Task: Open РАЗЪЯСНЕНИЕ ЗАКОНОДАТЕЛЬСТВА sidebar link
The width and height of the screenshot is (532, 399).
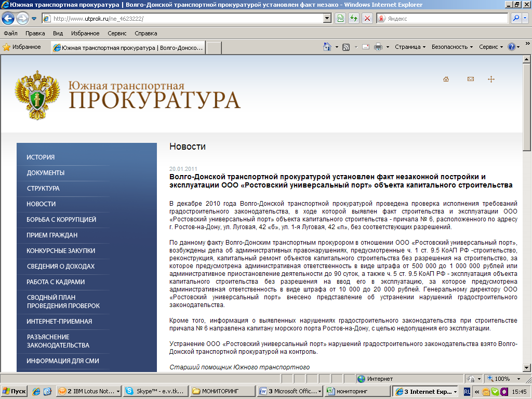Action: click(58, 341)
